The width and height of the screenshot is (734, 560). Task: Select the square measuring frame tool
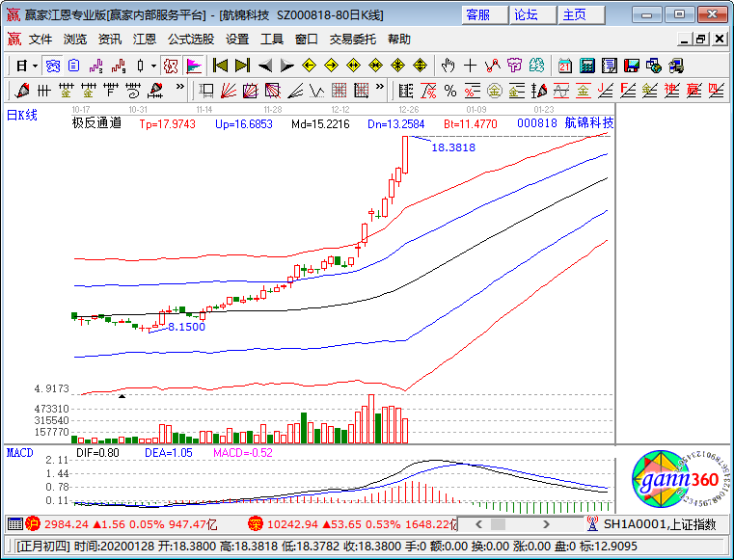pyautogui.click(x=206, y=91)
